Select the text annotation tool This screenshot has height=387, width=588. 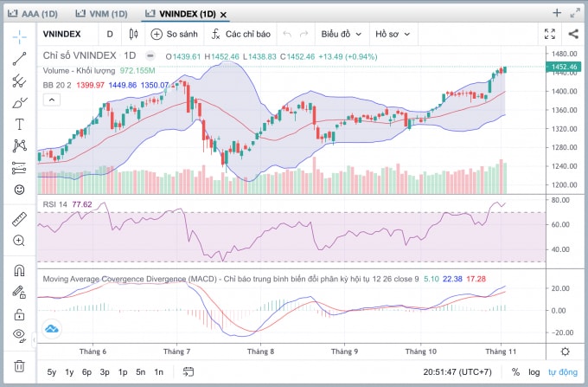20,125
